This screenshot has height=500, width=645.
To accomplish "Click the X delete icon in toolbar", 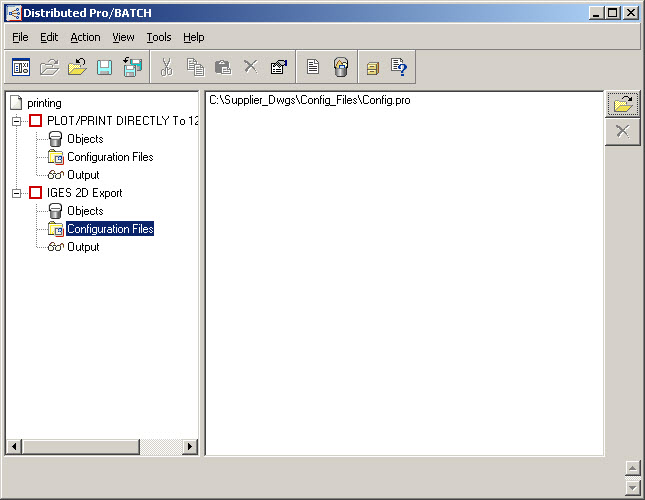I will click(251, 66).
